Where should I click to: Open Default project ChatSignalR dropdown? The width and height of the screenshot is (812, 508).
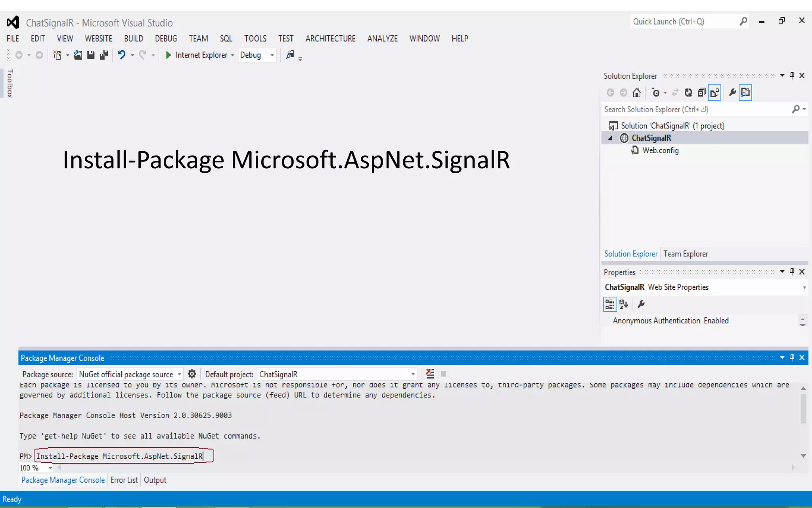[x=413, y=374]
